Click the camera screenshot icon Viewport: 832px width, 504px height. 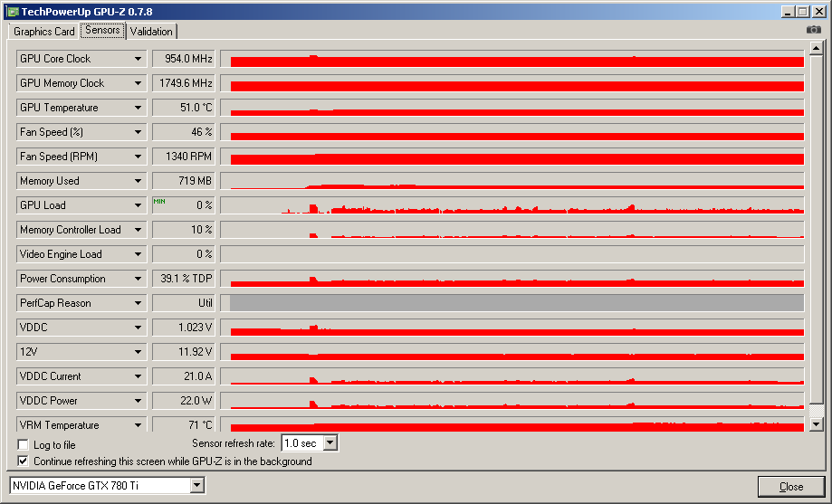813,30
